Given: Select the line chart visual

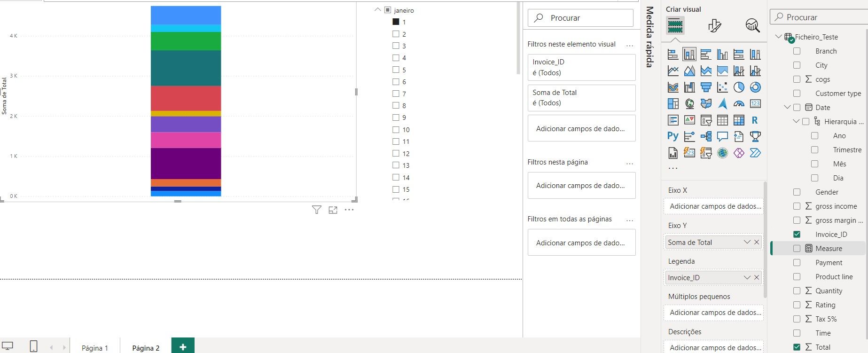Looking at the screenshot, I should tap(673, 71).
